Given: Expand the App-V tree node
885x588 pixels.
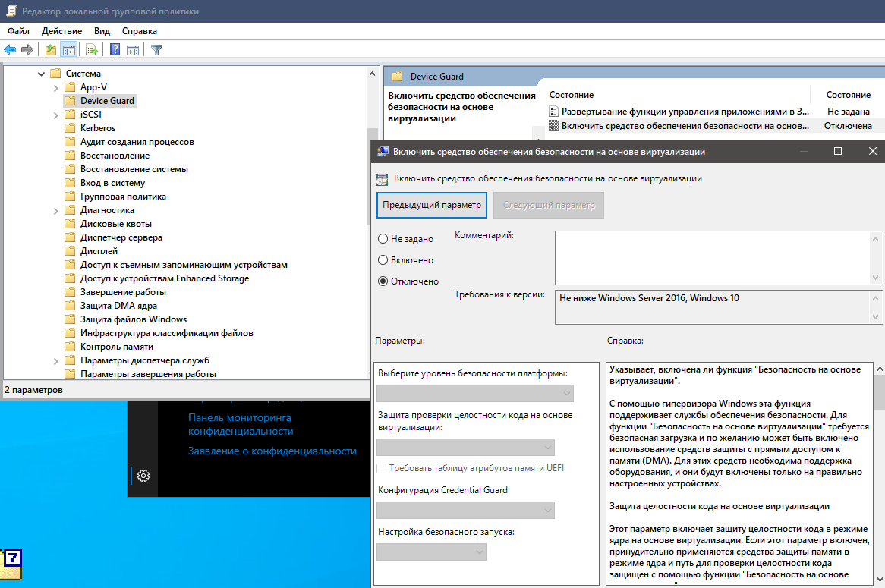Looking at the screenshot, I should click(x=55, y=87).
